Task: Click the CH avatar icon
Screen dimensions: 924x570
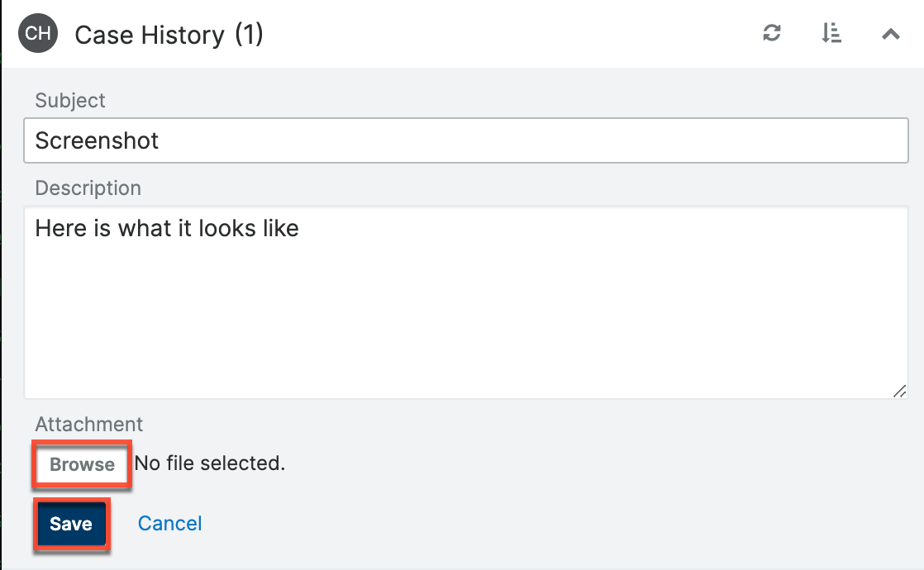Action: pos(38,34)
